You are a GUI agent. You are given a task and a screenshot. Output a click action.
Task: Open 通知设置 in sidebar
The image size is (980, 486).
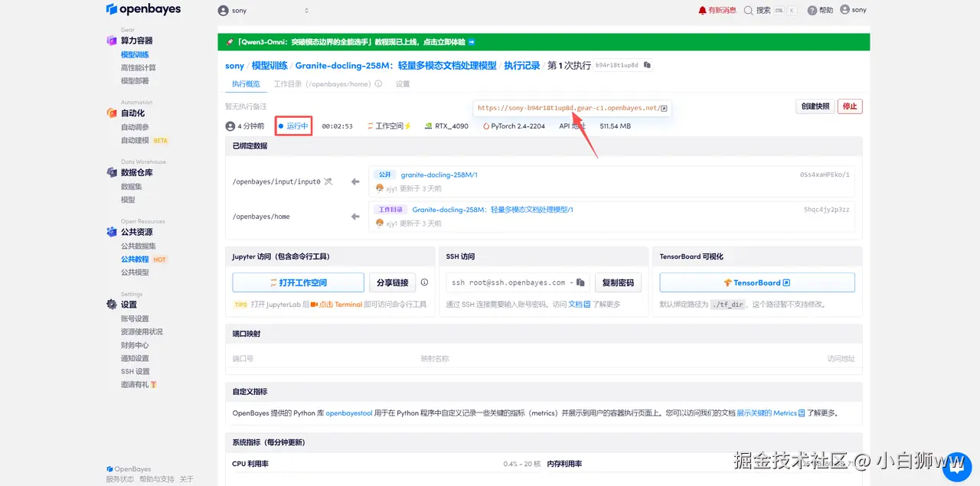[x=135, y=358]
